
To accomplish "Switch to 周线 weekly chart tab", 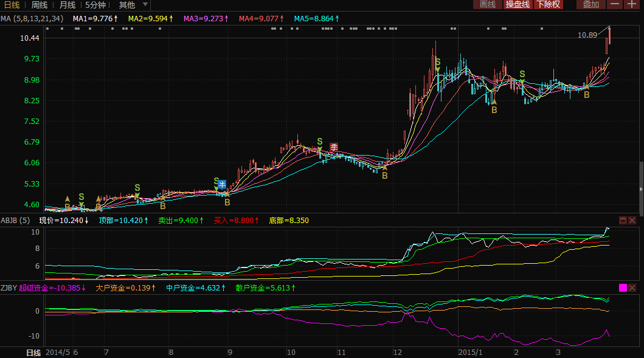I will (40, 5).
